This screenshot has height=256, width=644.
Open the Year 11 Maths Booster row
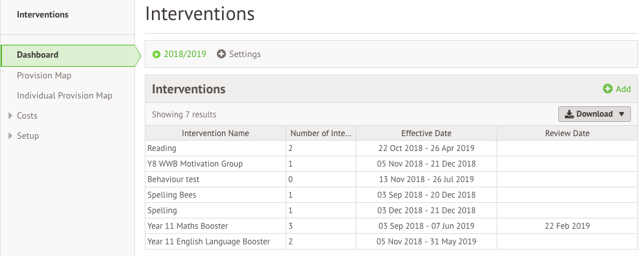(x=391, y=226)
